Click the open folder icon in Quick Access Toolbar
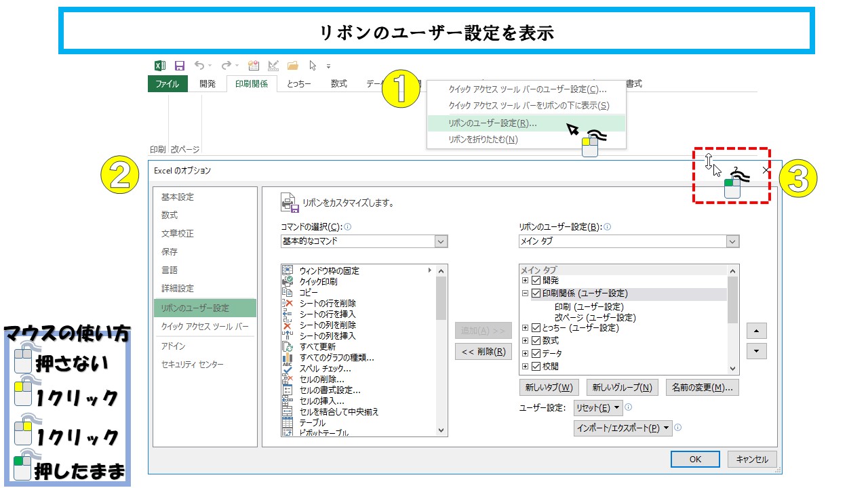This screenshot has width=868, height=488. [293, 66]
